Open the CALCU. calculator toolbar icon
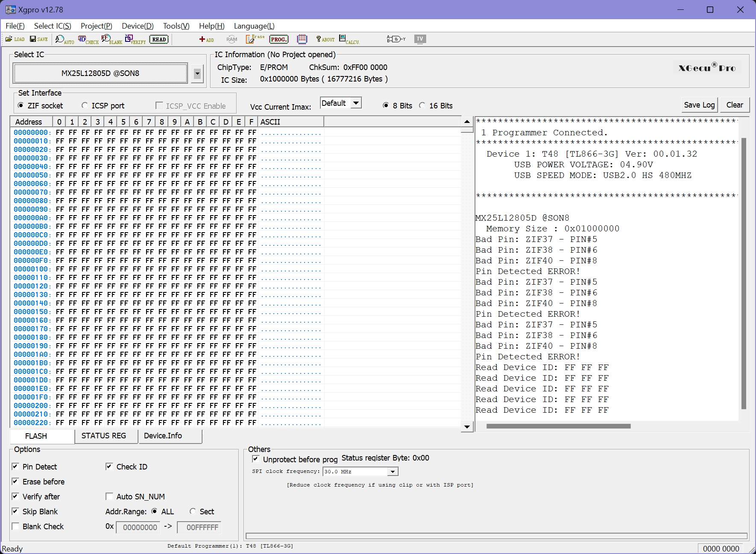This screenshot has width=756, height=554. [349, 39]
